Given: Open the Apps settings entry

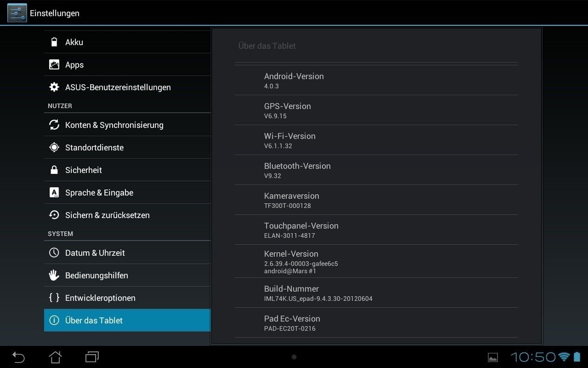Looking at the screenshot, I should (127, 64).
